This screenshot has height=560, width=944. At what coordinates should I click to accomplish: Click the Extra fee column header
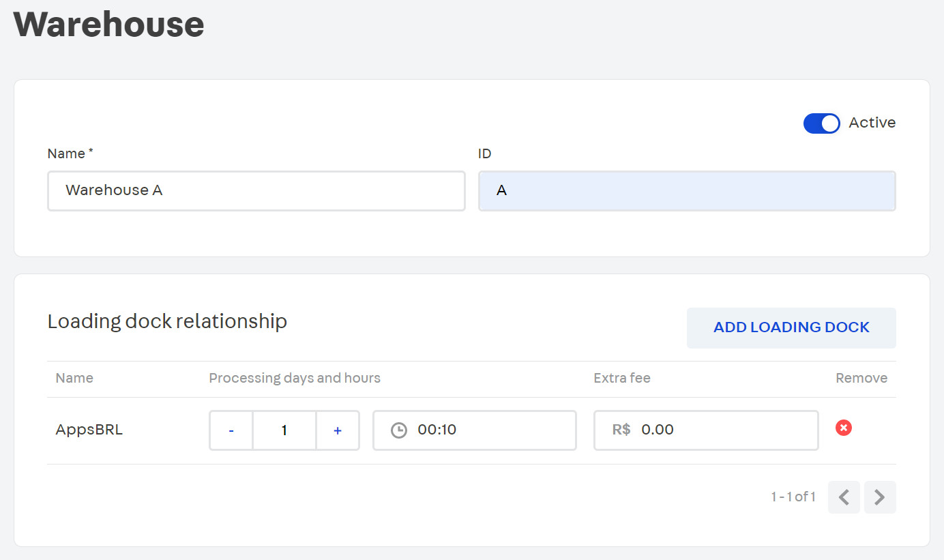(621, 378)
